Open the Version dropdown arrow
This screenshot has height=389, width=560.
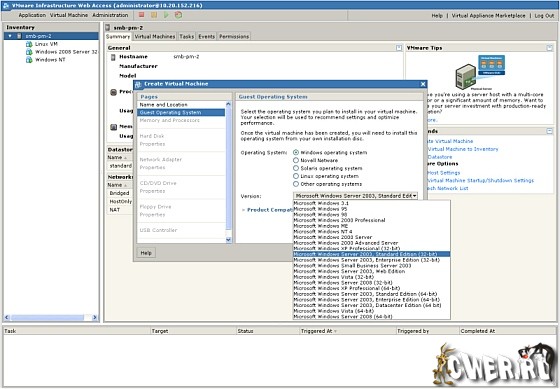click(415, 196)
